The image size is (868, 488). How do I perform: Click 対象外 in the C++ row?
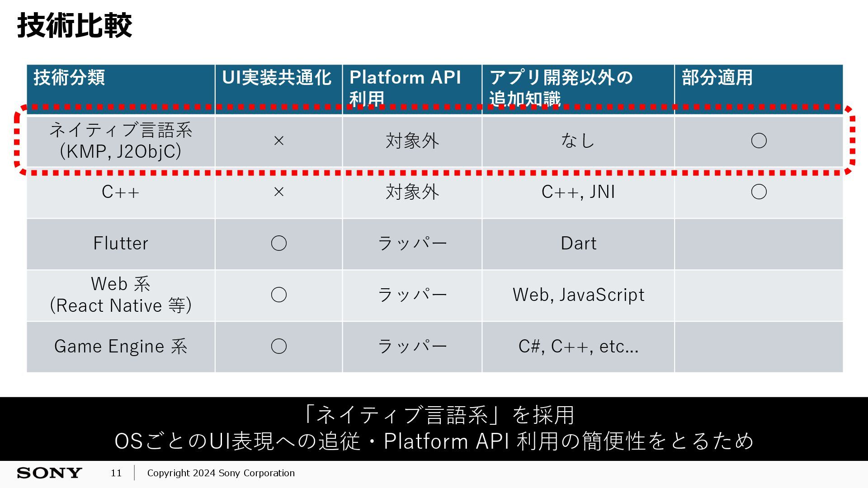[x=412, y=192]
